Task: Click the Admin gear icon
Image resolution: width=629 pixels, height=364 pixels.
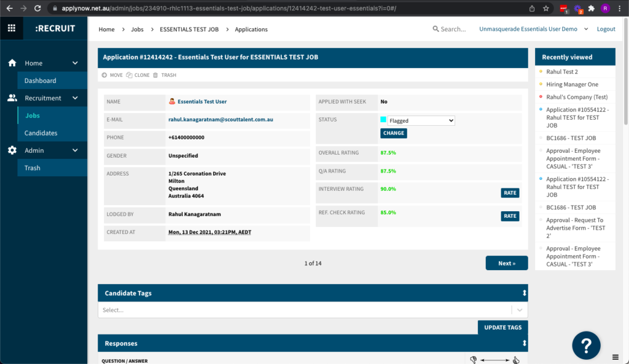Action: coord(12,150)
